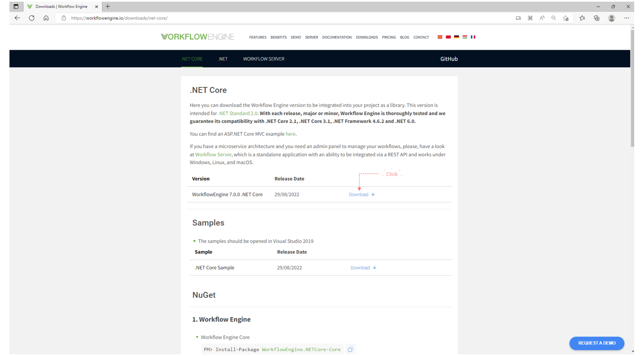
Task: Open the PRICING menu item
Action: tap(389, 37)
